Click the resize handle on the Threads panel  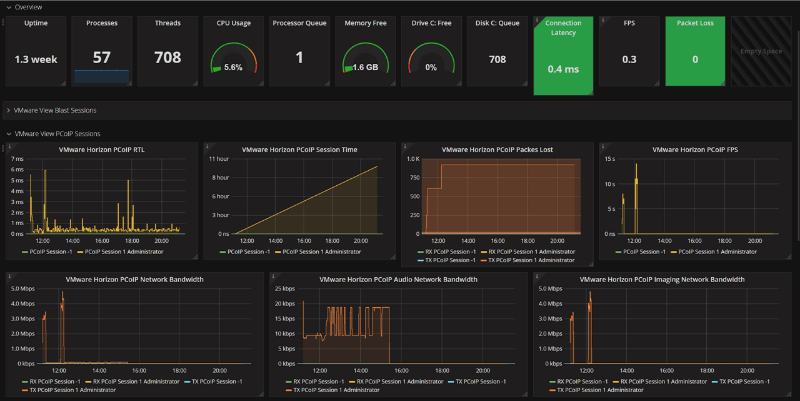click(x=195, y=83)
